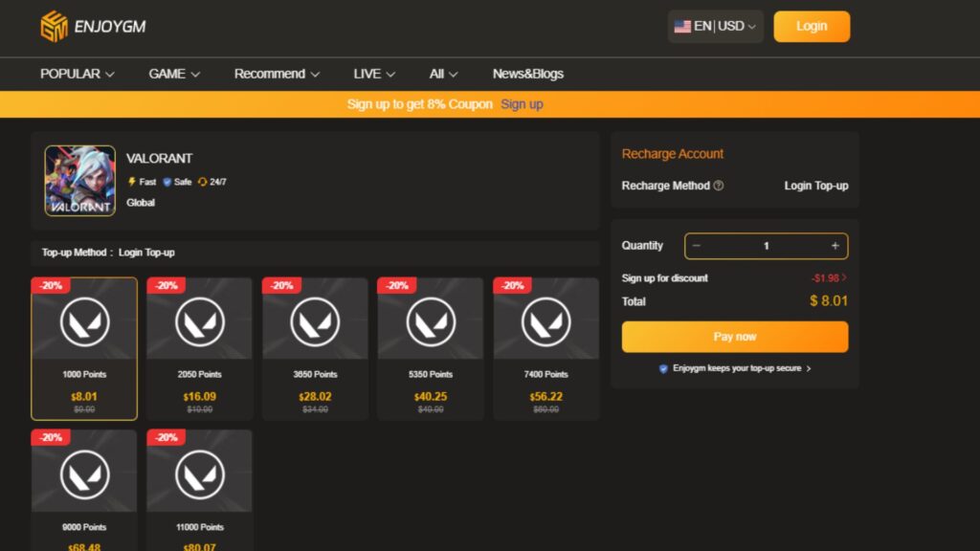Pick the 5350 Points Valorant icon

pyautogui.click(x=431, y=322)
